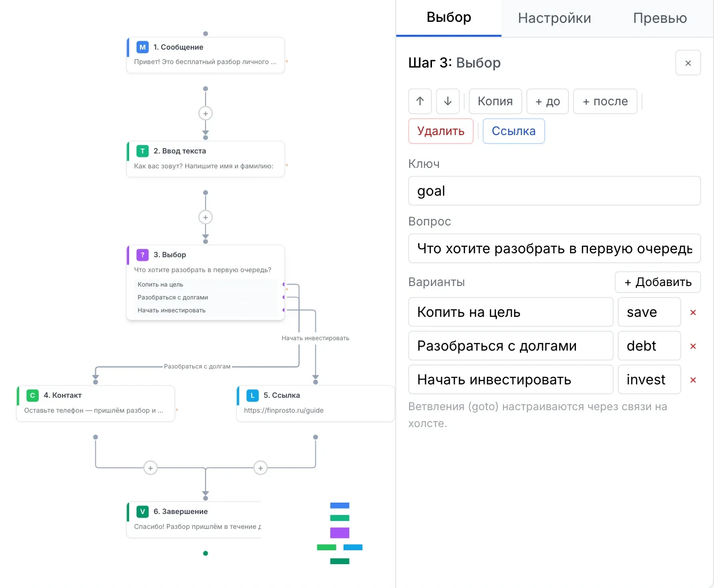Screen dimensions: 714x588
Task: Move step down with the arrow button
Action: [448, 101]
